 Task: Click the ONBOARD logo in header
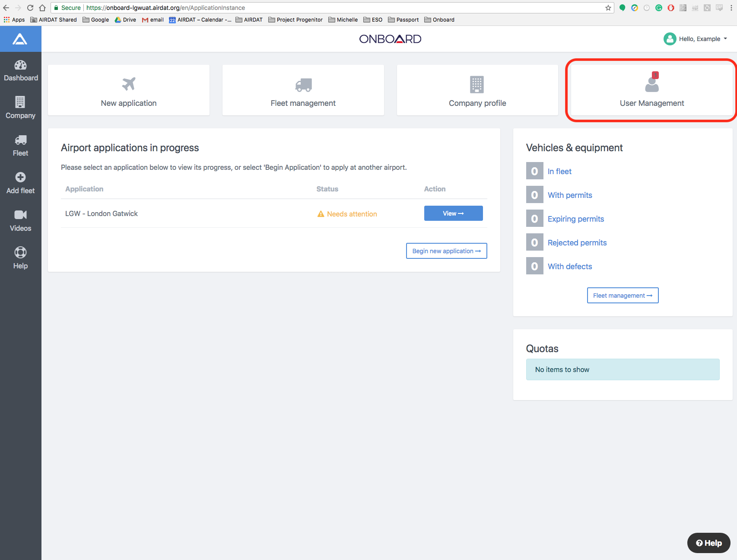click(x=390, y=39)
